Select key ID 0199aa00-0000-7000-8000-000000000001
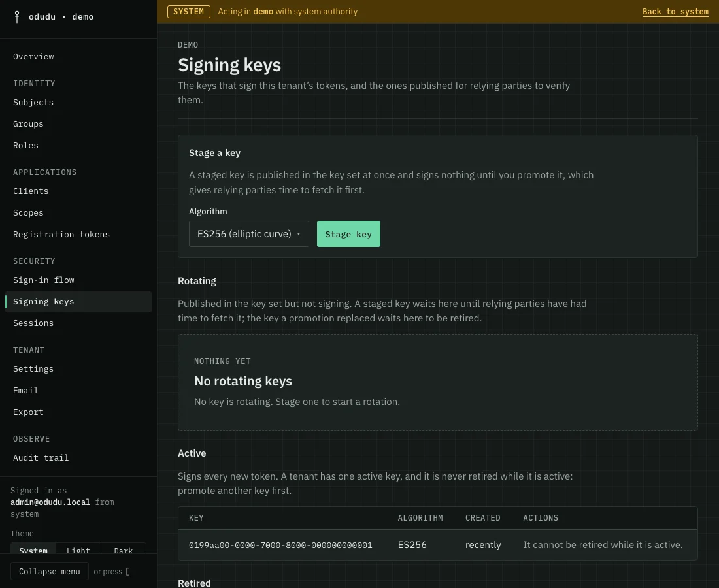Viewport: 719px width, 588px height. point(280,546)
